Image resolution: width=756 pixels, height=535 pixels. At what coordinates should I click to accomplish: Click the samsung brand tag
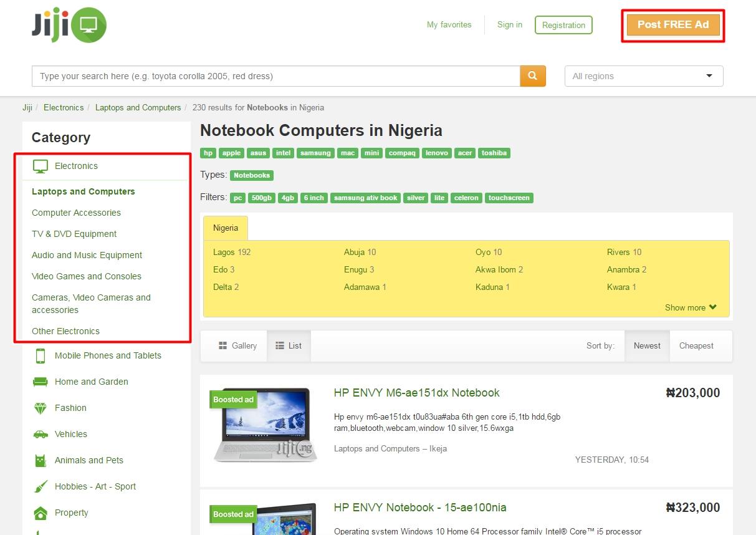[x=315, y=153]
